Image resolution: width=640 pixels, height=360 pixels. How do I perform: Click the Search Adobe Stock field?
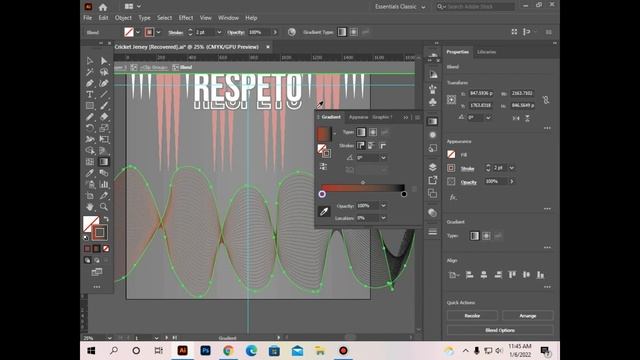[x=475, y=7]
